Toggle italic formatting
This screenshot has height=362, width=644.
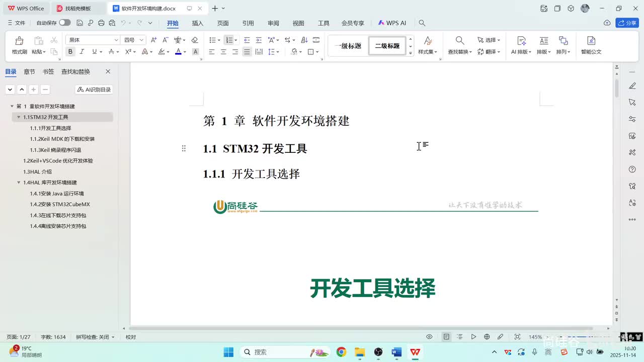pos(82,52)
